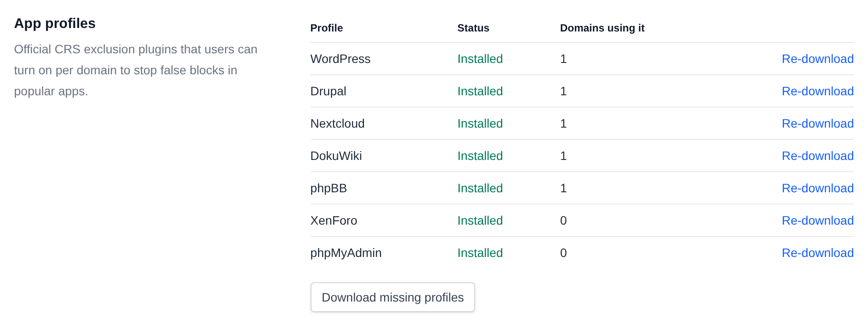Click Download missing profiles button
This screenshot has height=326, width=868.
pyautogui.click(x=392, y=297)
